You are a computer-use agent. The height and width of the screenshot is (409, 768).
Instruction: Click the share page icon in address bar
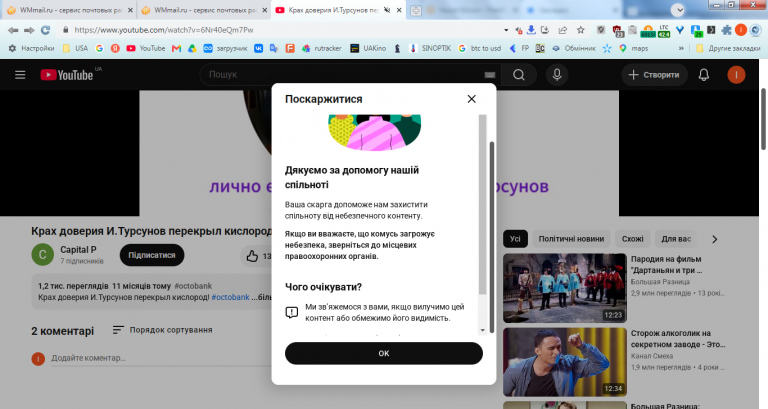[x=563, y=30]
